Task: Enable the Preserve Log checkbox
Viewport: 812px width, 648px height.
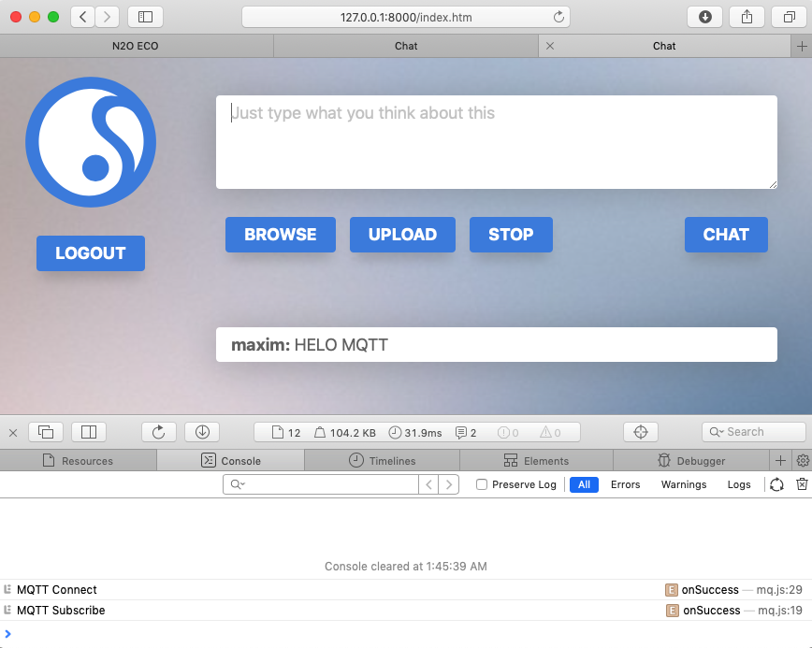Action: [482, 484]
